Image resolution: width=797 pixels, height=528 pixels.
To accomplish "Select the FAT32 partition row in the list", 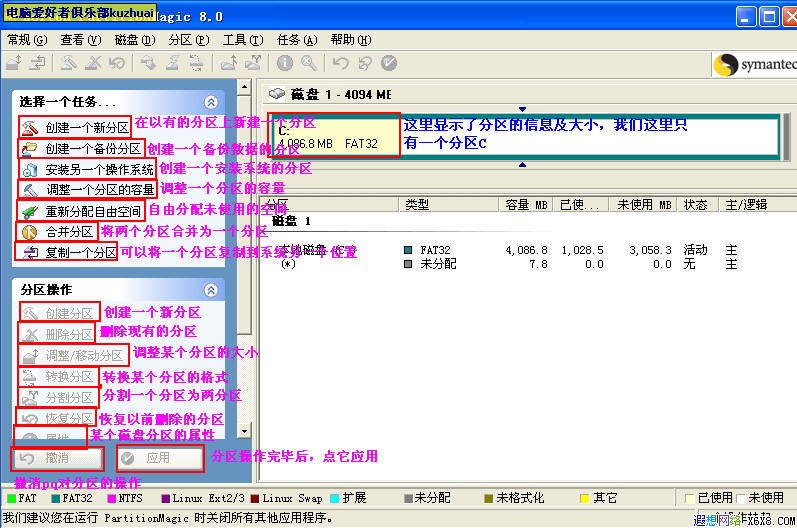I will click(529, 250).
